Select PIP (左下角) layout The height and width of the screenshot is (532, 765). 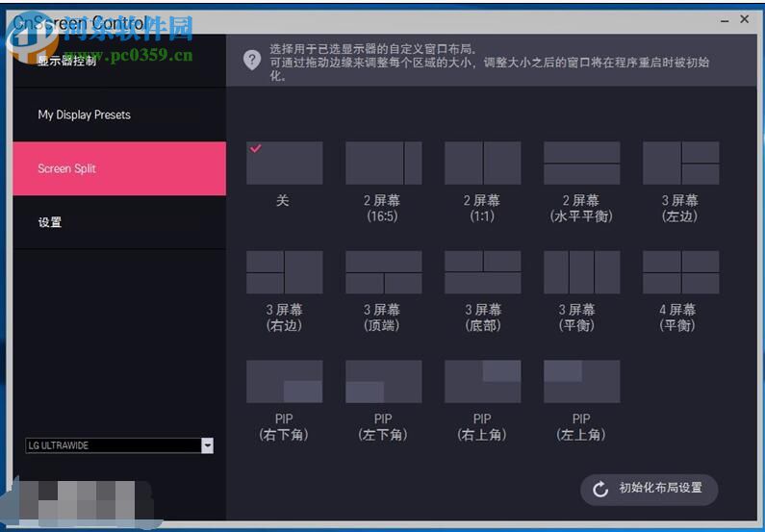coord(384,381)
